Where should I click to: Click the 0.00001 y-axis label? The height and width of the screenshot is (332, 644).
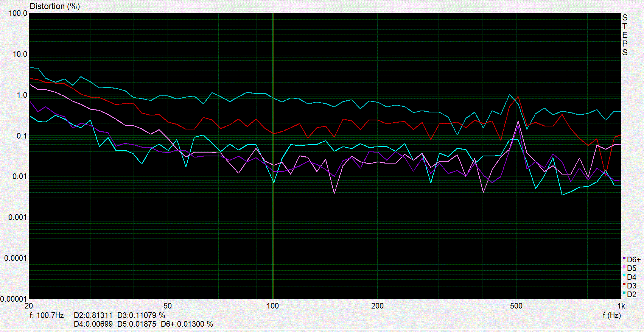click(14, 299)
